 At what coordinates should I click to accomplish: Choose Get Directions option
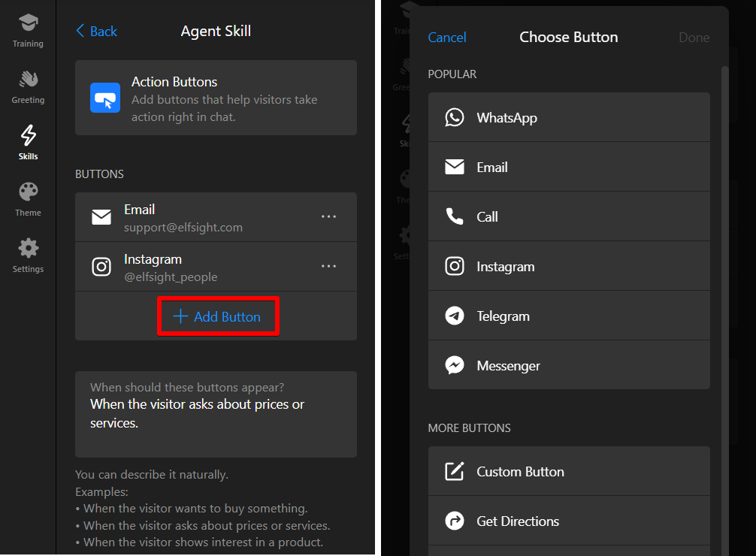pyautogui.click(x=569, y=521)
